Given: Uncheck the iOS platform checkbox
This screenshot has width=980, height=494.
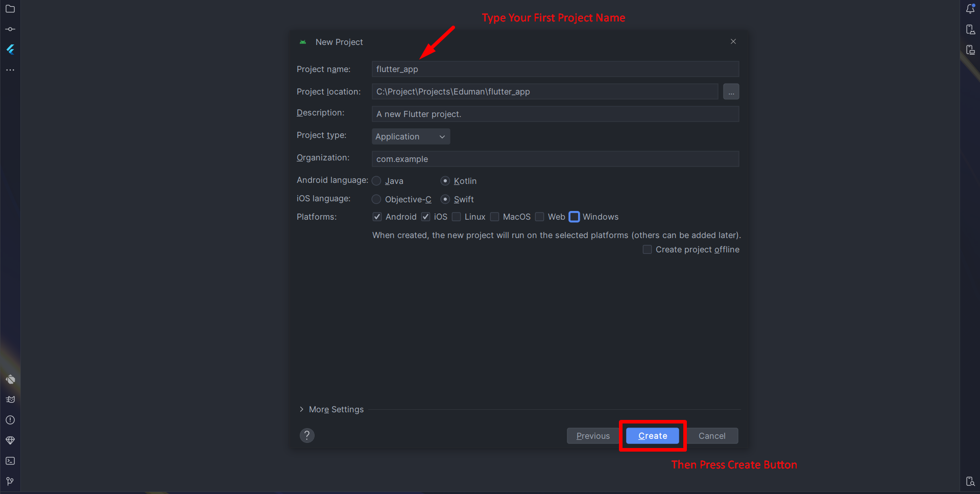Looking at the screenshot, I should pos(425,217).
